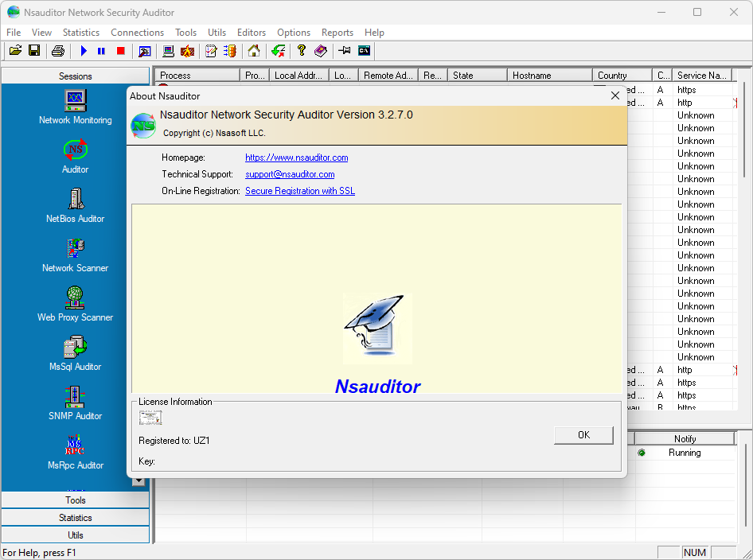
Task: Click the purple help book icon
Action: [x=320, y=50]
